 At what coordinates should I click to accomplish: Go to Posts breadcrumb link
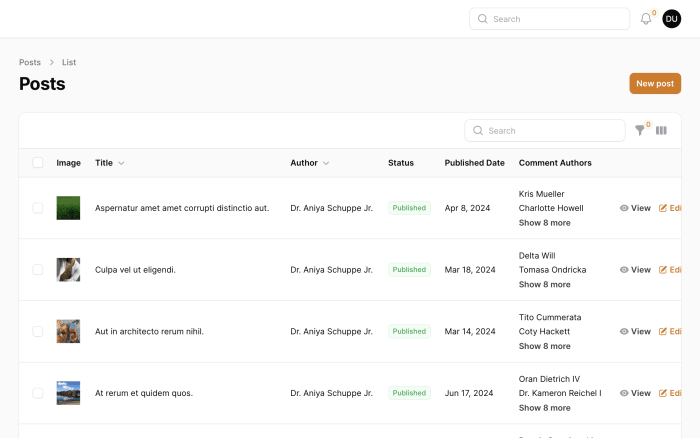click(x=30, y=62)
